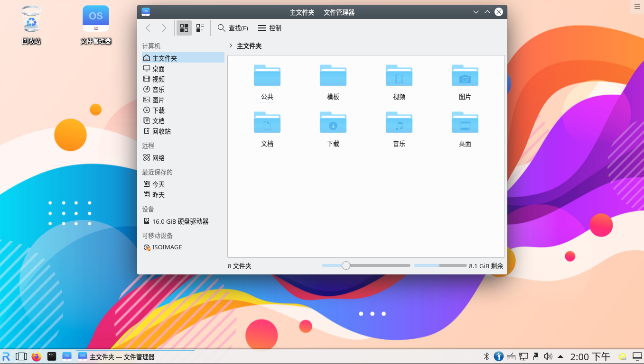Click the file manager title bar app icon

tap(146, 12)
